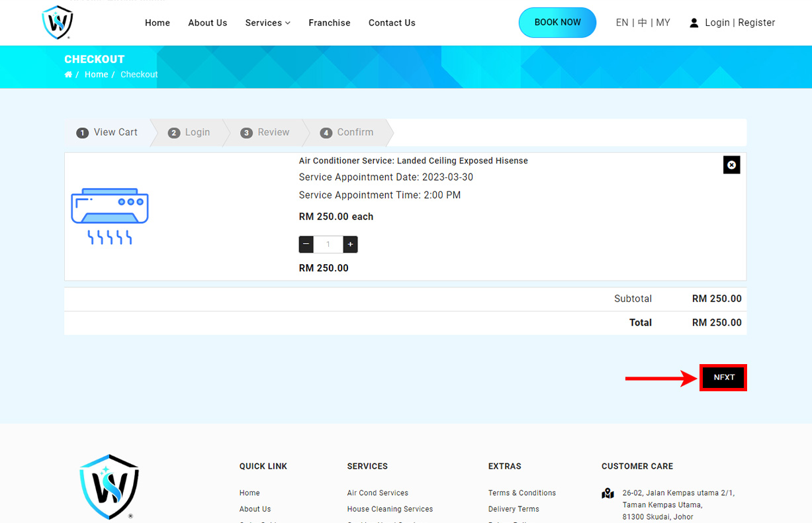Screen dimensions: 812x523
Task: Click the footer shield logo
Action: 109,487
